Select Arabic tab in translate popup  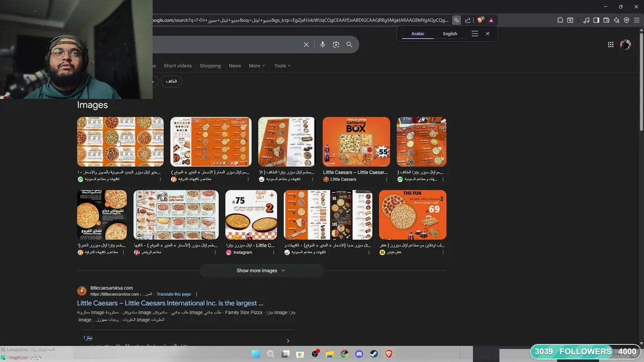418,34
